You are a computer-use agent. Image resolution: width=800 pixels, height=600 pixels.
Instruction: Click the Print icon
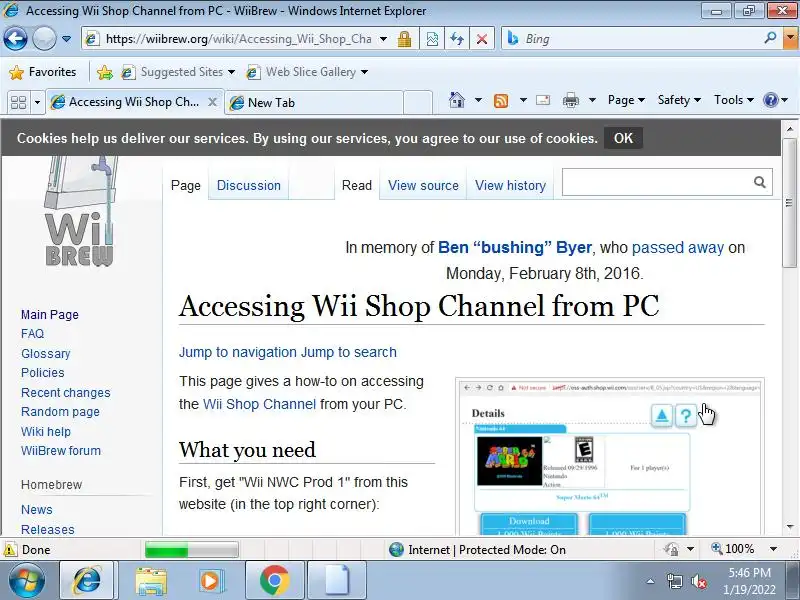pyautogui.click(x=570, y=101)
